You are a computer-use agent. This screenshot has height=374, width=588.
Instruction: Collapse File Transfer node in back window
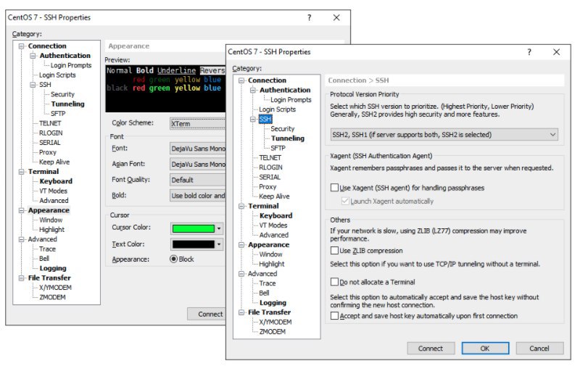click(x=21, y=278)
